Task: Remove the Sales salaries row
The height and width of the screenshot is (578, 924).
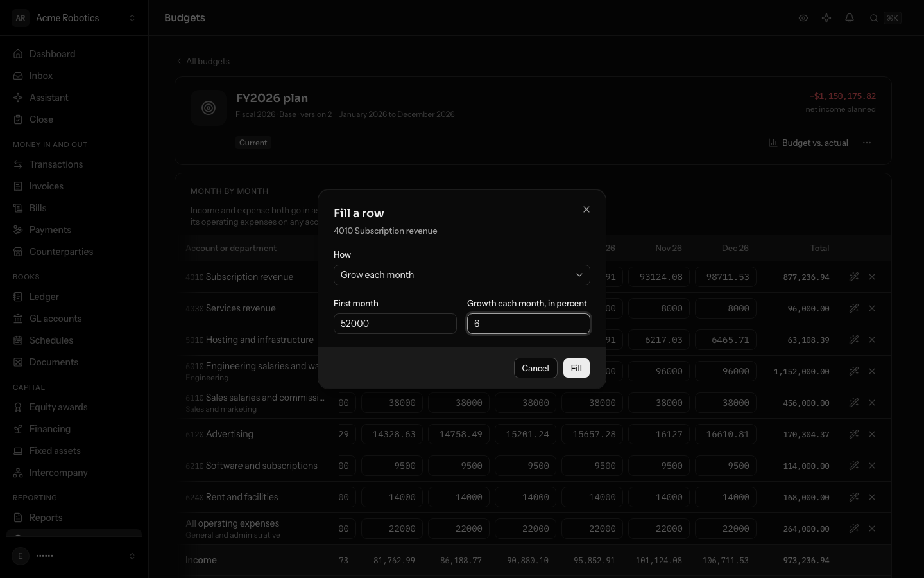Action: click(x=872, y=403)
